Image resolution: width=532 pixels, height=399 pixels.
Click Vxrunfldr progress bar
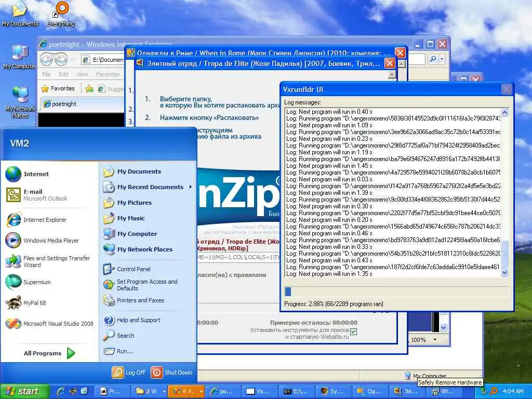tap(396, 291)
